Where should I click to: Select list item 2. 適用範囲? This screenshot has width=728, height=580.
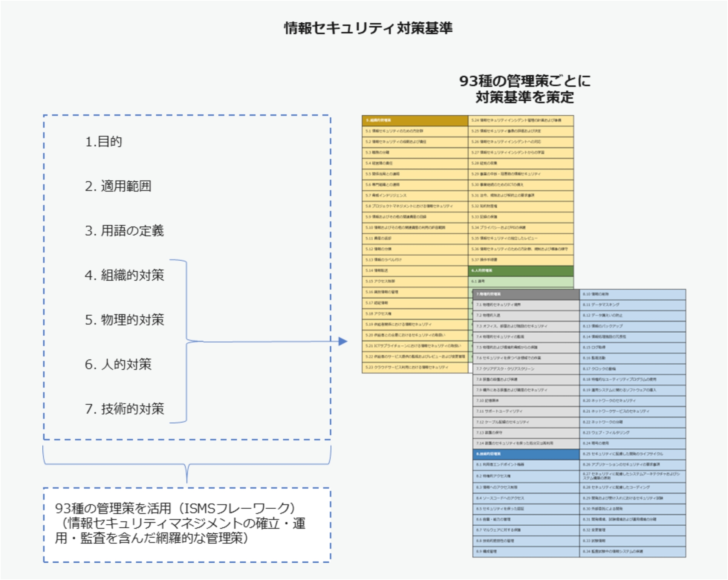coord(118,186)
